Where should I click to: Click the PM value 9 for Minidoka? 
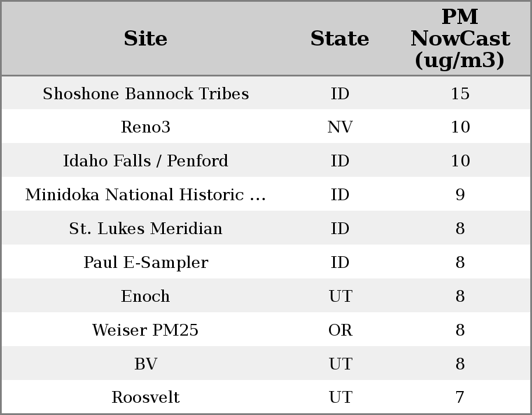pyautogui.click(x=460, y=195)
